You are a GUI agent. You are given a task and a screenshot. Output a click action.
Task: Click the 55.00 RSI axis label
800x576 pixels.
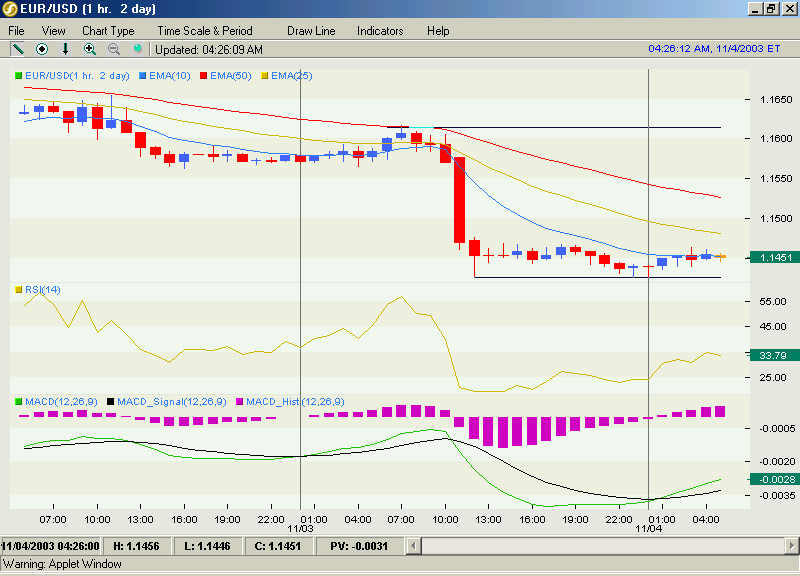tap(773, 302)
